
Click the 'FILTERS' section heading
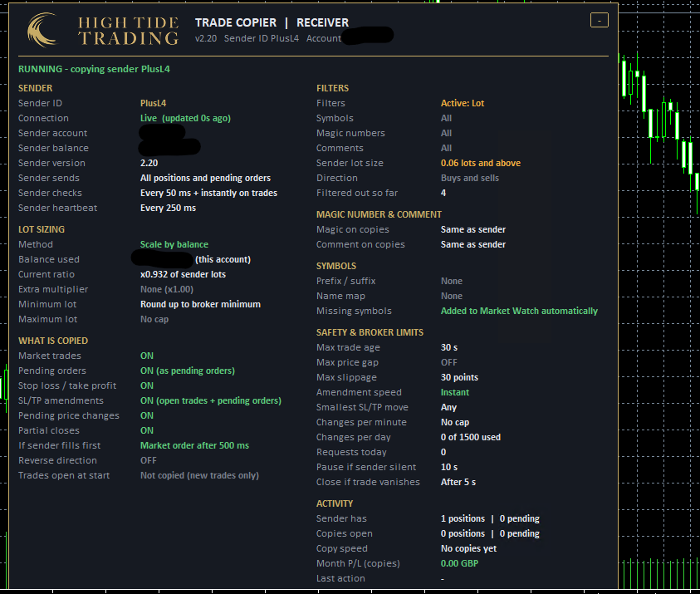(333, 88)
